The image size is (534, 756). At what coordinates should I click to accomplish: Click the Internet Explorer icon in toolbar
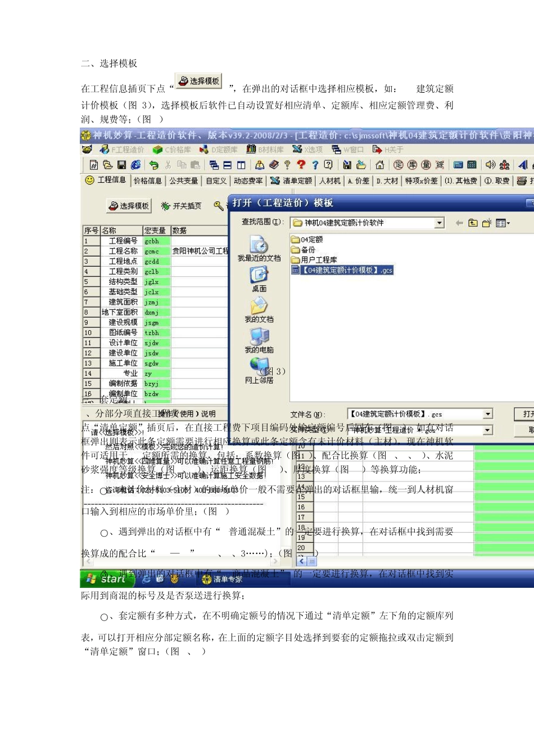click(x=136, y=165)
